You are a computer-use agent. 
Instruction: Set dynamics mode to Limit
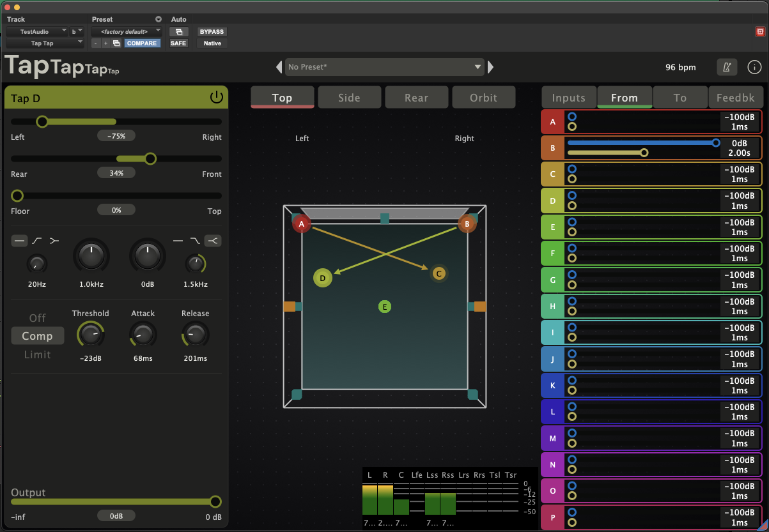click(x=38, y=354)
